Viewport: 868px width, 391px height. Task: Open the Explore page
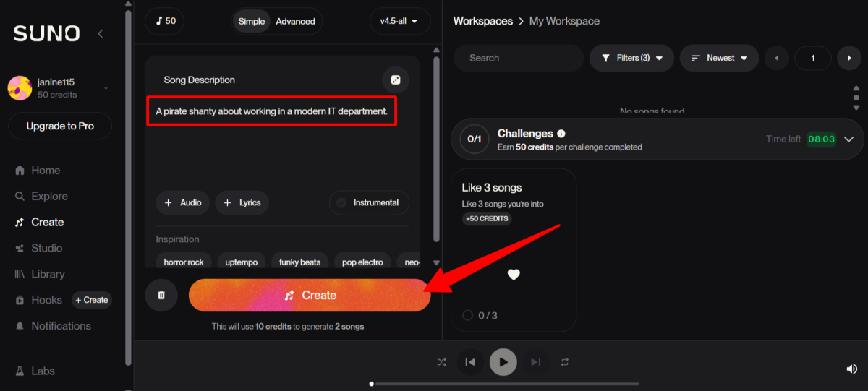pyautogui.click(x=41, y=197)
